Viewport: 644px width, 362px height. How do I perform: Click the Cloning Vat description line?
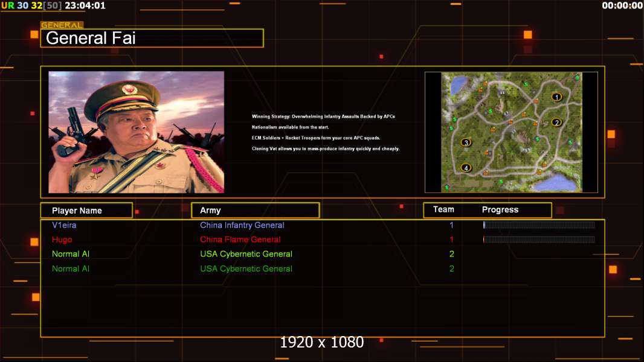tap(326, 149)
